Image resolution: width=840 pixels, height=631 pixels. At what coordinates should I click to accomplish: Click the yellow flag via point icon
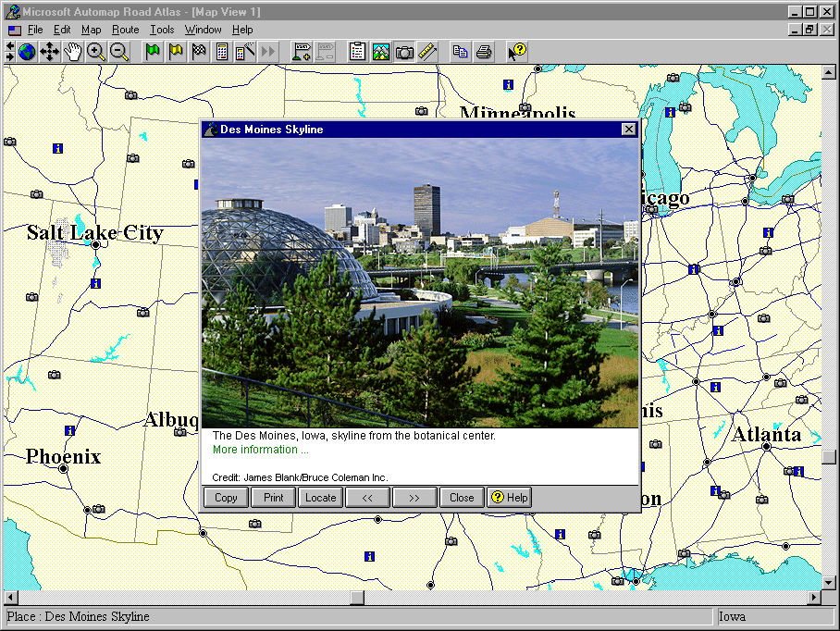[176, 52]
